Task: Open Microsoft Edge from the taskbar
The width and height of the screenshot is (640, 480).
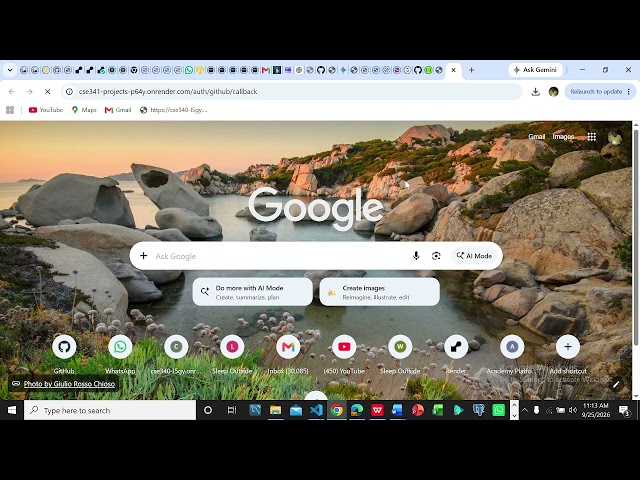Action: coord(357,410)
